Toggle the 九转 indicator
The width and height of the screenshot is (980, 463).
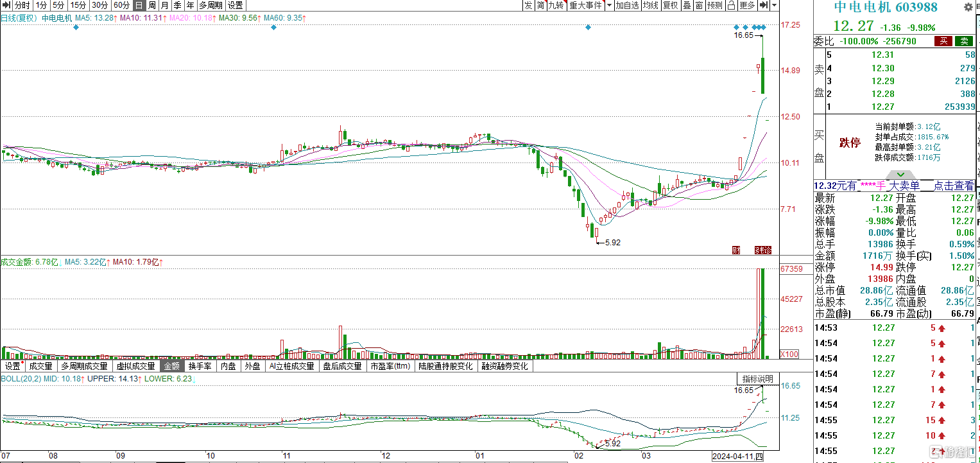[556, 5]
